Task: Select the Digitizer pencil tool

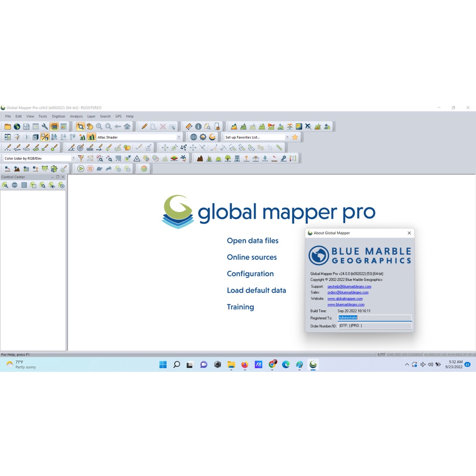Action: [x=145, y=126]
